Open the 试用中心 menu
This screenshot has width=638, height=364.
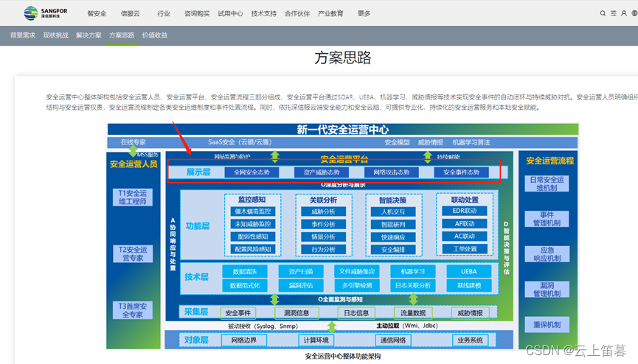230,13
